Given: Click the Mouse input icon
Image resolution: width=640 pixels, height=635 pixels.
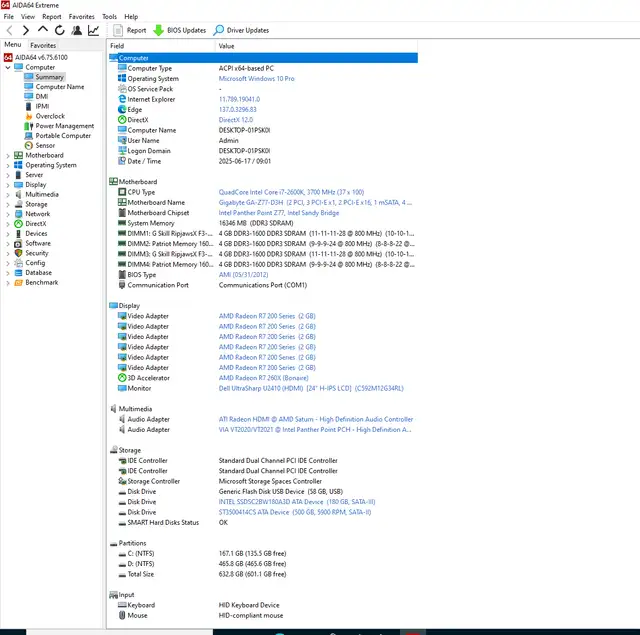Looking at the screenshot, I should pyautogui.click(x=122, y=615).
